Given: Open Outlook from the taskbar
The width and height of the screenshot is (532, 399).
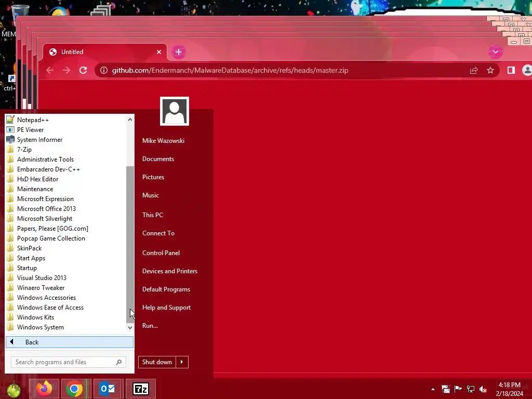Looking at the screenshot, I should pyautogui.click(x=108, y=389).
